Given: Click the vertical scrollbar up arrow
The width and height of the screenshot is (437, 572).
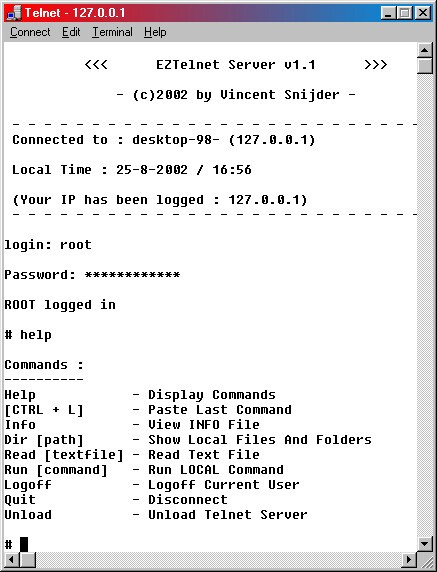Looking at the screenshot, I should (x=424, y=50).
